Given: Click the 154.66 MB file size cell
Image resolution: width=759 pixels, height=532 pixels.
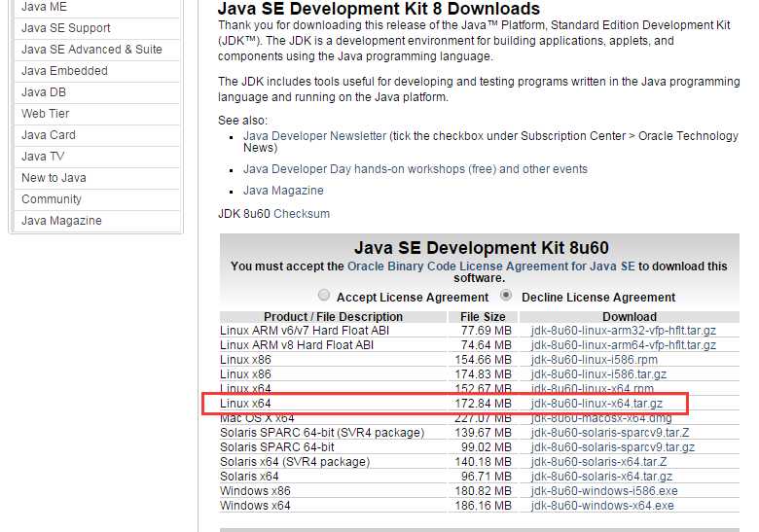Looking at the screenshot, I should coord(483,359).
